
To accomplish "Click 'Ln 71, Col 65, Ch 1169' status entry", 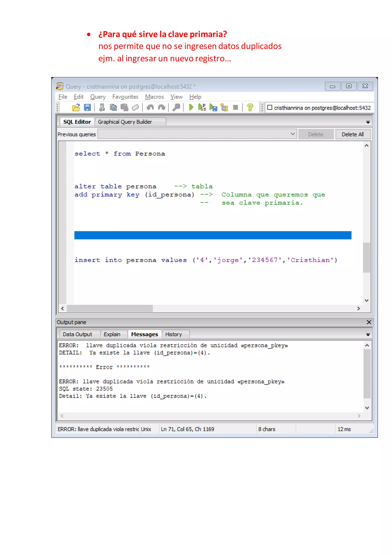I will [x=188, y=429].
